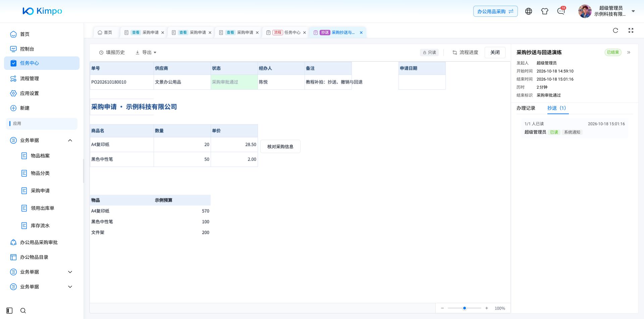Expand the last 业务单据 group in the sidebar

[x=70, y=287]
